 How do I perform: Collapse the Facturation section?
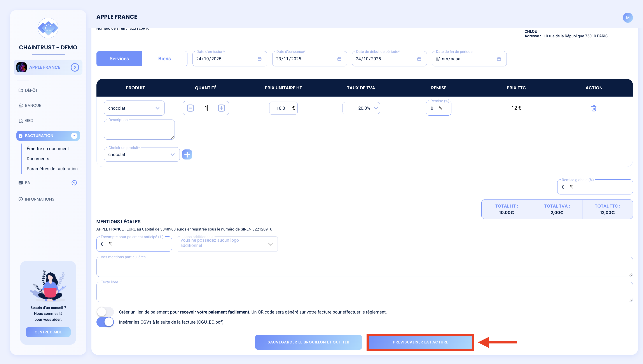point(74,135)
